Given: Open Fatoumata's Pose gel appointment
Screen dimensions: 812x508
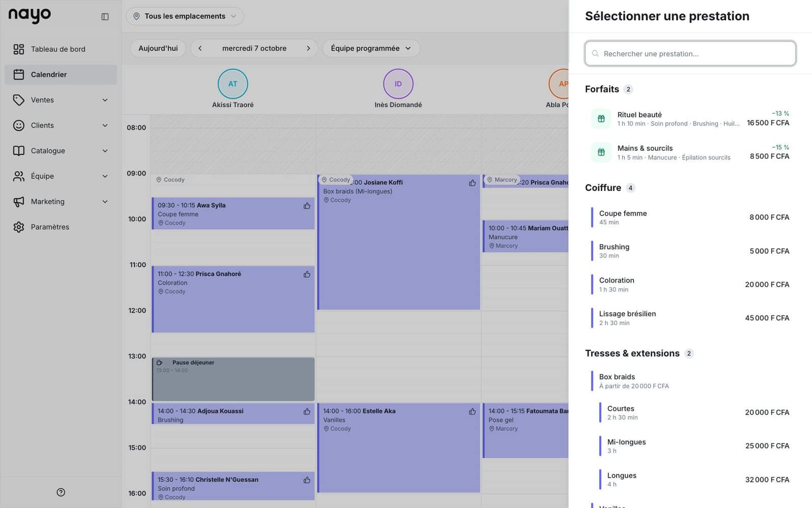Looking at the screenshot, I should click(x=526, y=430).
